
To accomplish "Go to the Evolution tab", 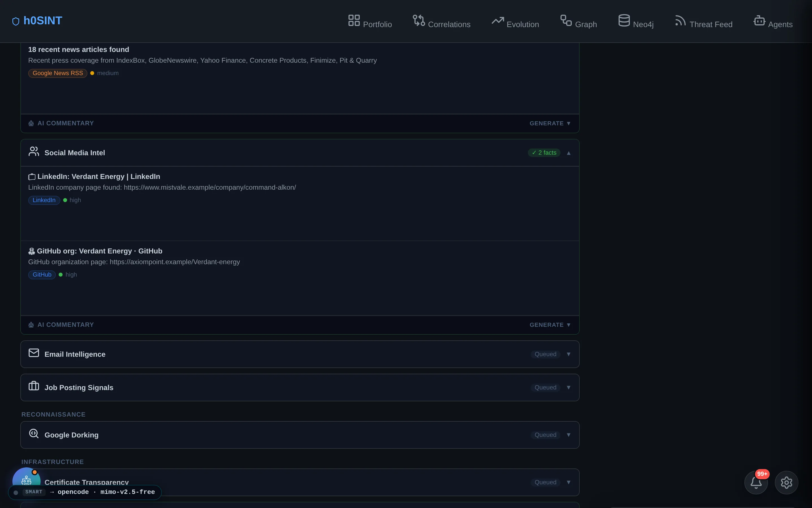I will (515, 21).
